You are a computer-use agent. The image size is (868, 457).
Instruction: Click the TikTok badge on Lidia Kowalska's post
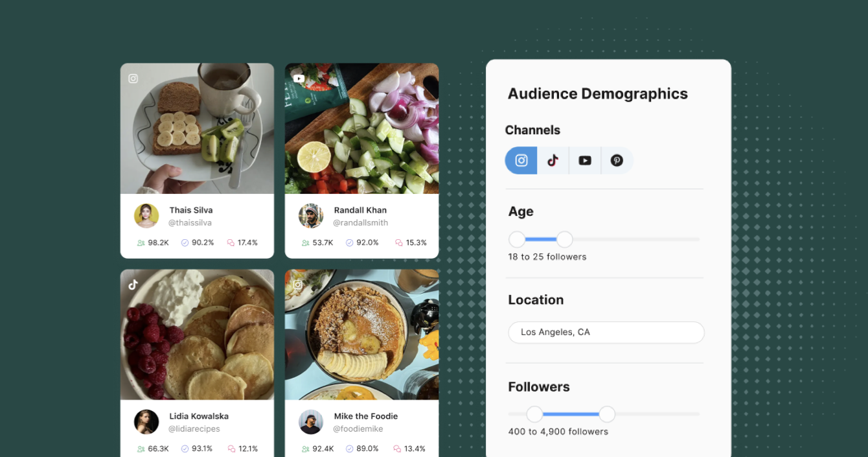tap(133, 284)
